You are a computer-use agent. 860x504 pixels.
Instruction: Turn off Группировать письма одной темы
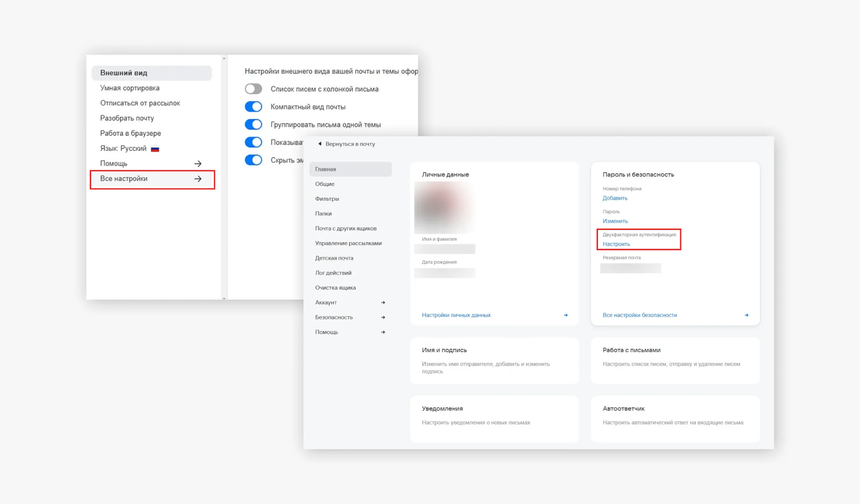[x=253, y=125]
